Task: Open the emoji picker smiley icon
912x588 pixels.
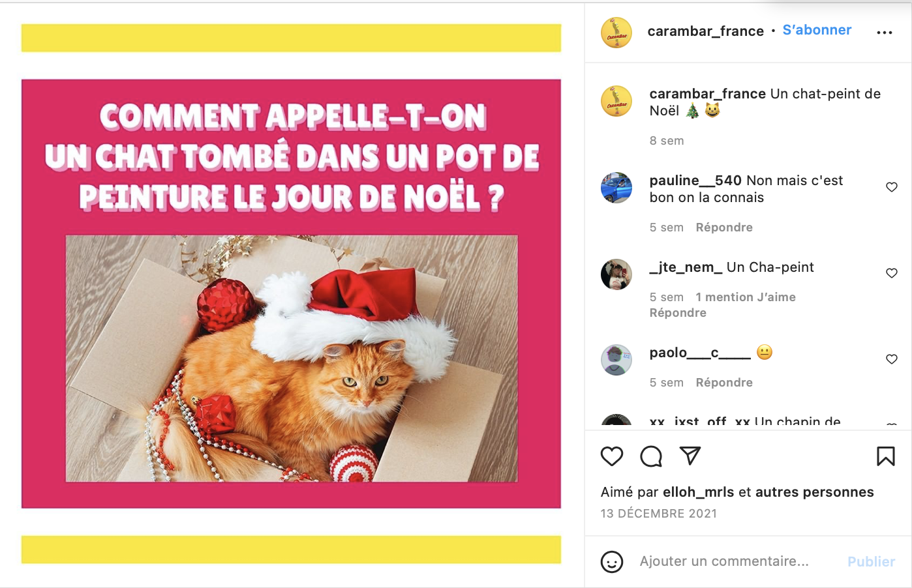Action: coord(612,562)
